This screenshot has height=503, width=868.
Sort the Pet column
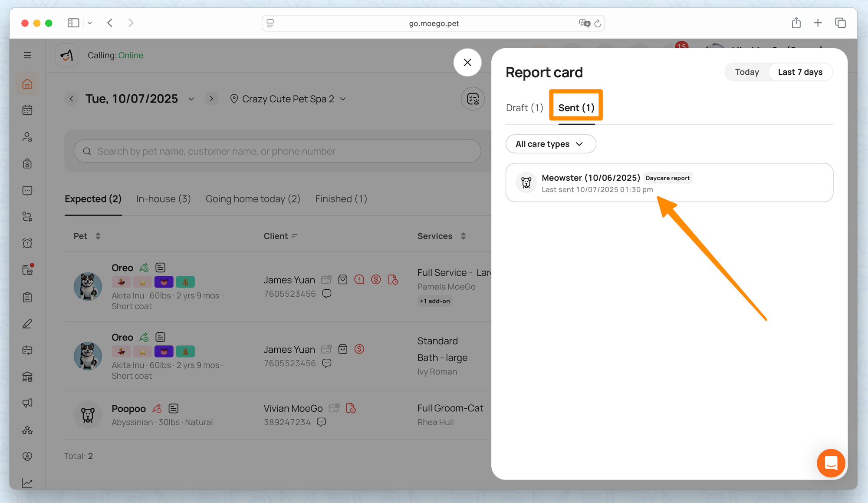coord(98,236)
